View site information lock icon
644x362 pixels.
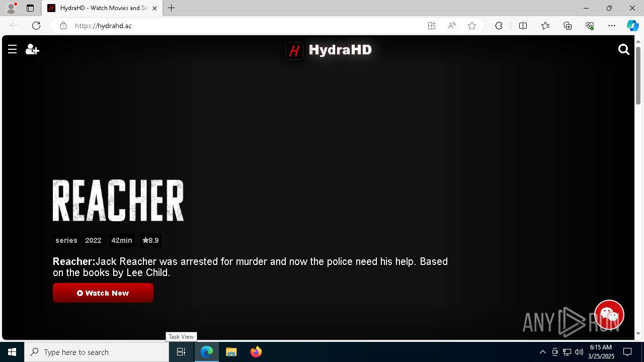pyautogui.click(x=63, y=26)
